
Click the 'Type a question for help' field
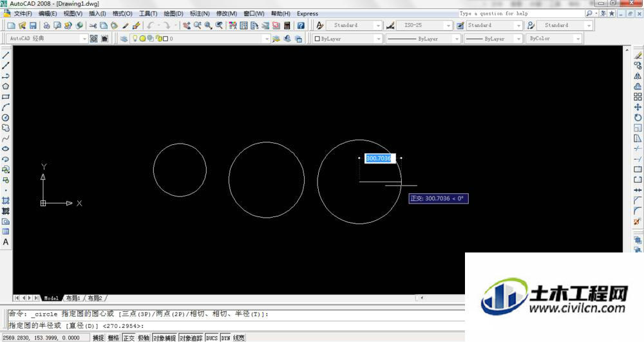coord(521,14)
